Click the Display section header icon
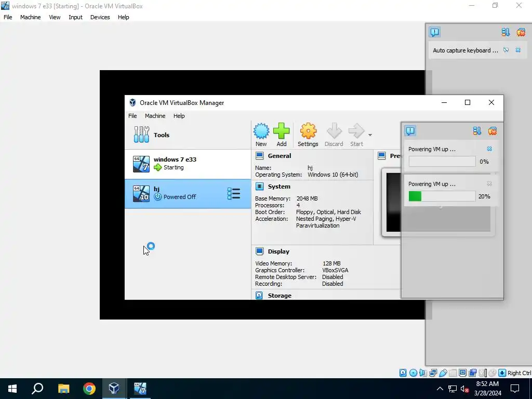 pyautogui.click(x=260, y=251)
